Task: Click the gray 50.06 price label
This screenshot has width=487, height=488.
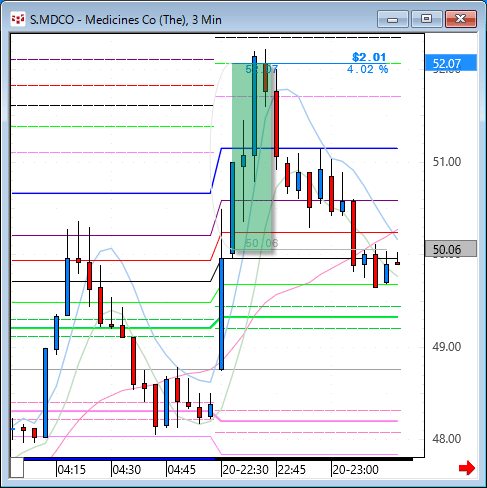Action: pyautogui.click(x=451, y=249)
